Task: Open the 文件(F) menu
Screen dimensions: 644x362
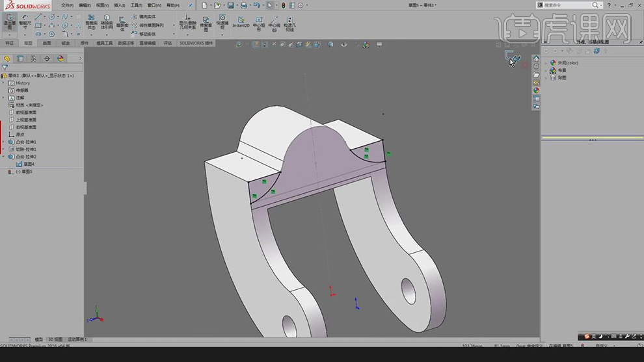Action: (68, 5)
